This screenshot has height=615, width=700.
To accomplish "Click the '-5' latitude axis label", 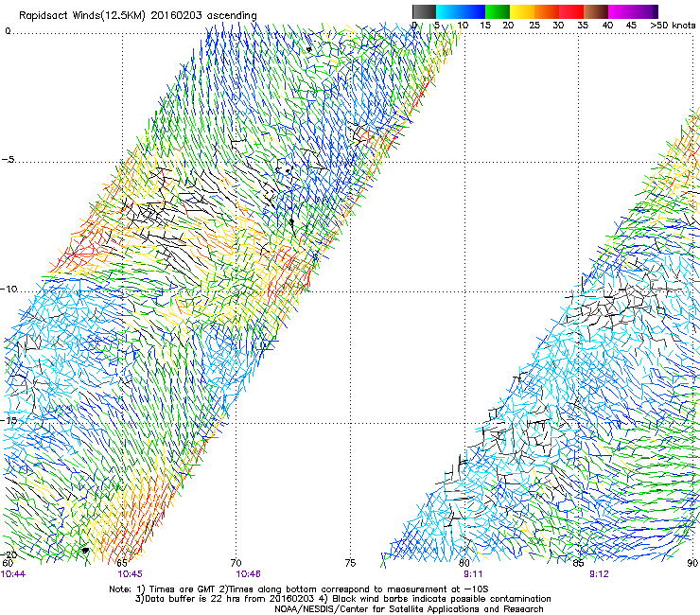I will pyautogui.click(x=8, y=160).
